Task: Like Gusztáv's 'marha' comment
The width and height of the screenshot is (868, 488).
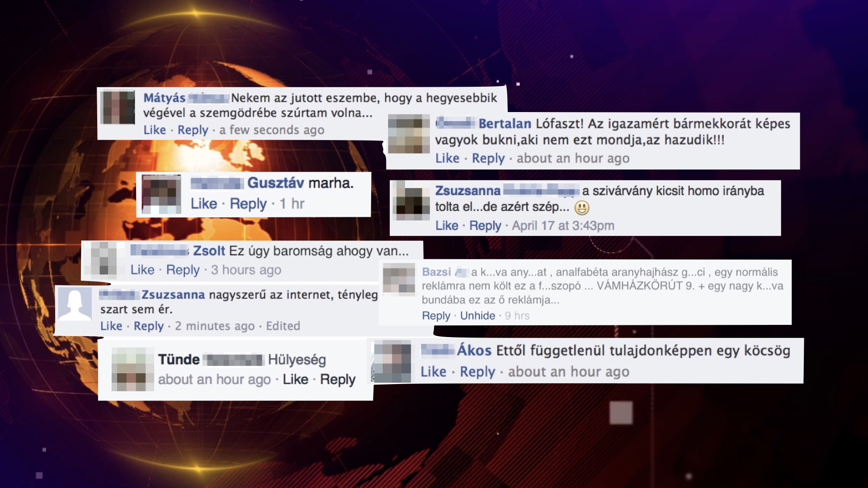Action: click(204, 204)
